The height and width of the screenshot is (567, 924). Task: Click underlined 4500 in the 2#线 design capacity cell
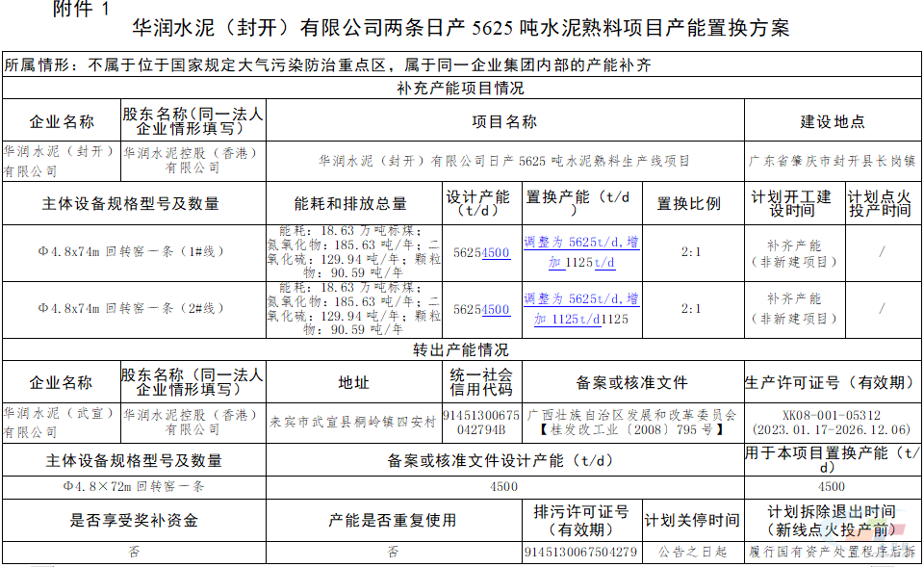coord(496,310)
